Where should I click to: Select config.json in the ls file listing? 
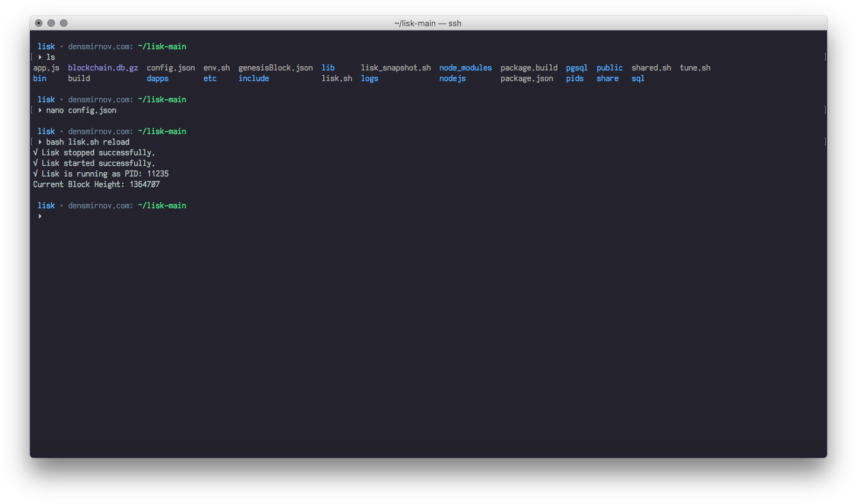coord(171,68)
